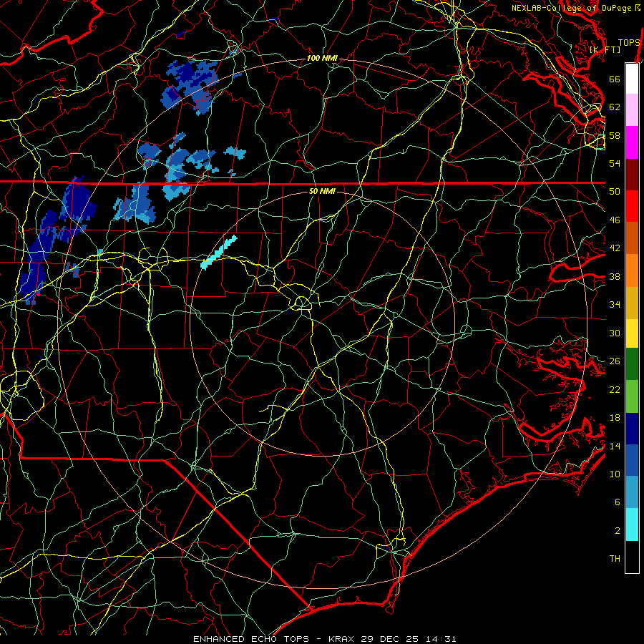Click the "100 NMI" range ring label
Screen dimensions: 644x644
point(322,59)
